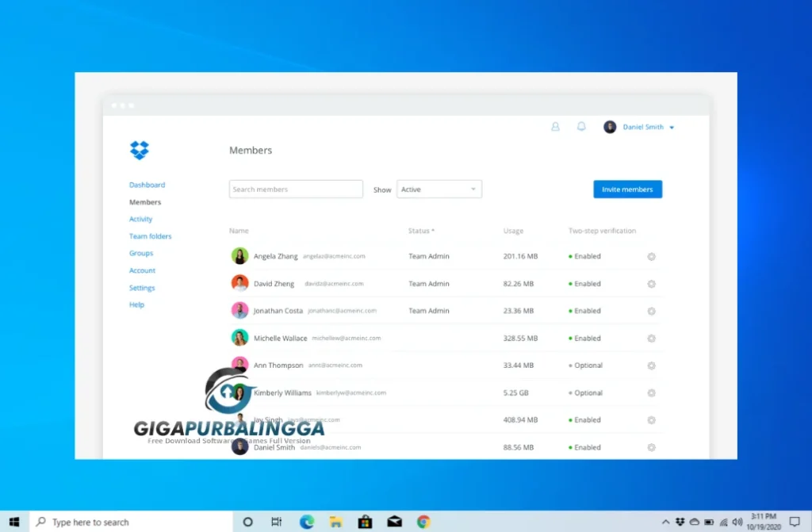Click Angela Zhang's profile picture
The width and height of the screenshot is (812, 532).
coord(239,255)
